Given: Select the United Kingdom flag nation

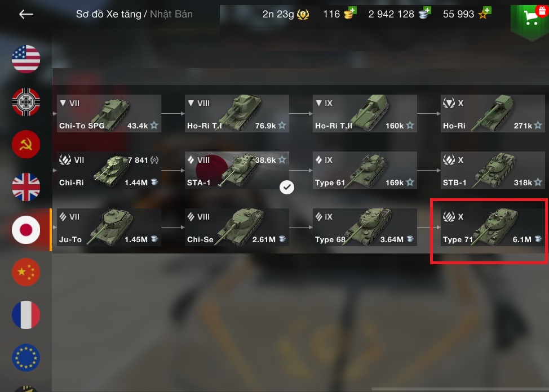Looking at the screenshot, I should tap(26, 187).
